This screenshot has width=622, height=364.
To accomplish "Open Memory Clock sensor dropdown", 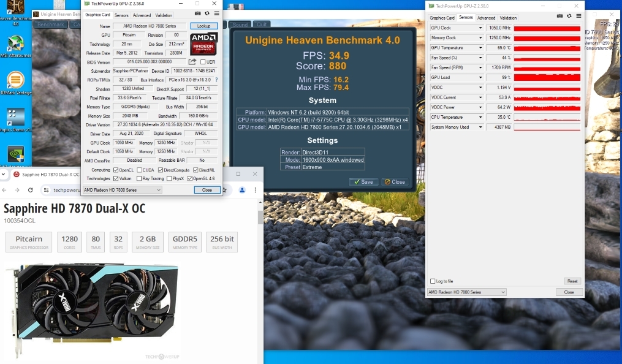I will 480,37.
